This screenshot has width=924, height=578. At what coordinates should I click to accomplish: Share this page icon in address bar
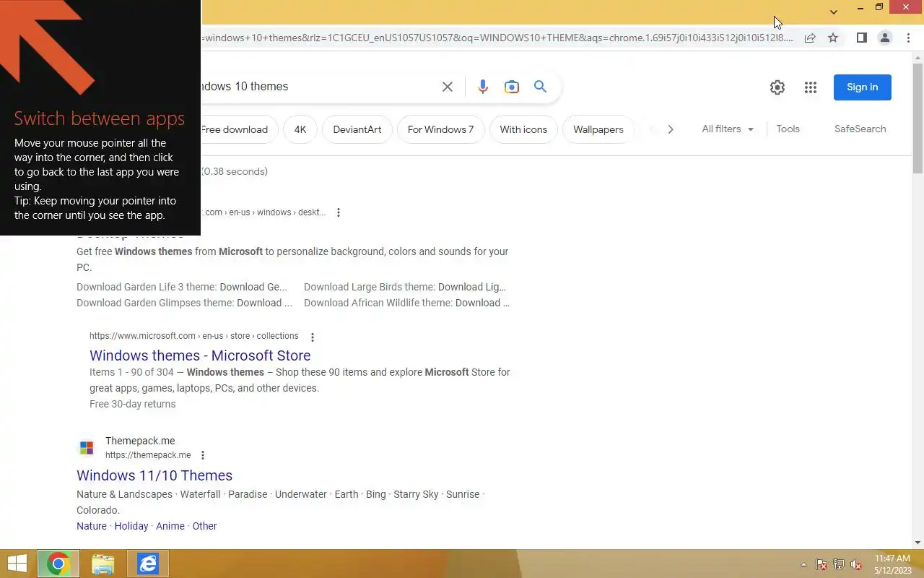pos(810,38)
